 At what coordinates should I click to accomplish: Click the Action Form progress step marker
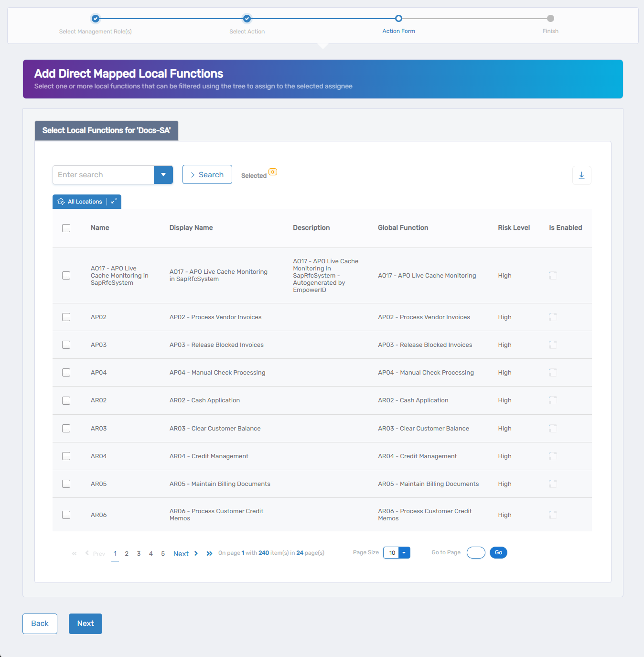[x=399, y=19]
